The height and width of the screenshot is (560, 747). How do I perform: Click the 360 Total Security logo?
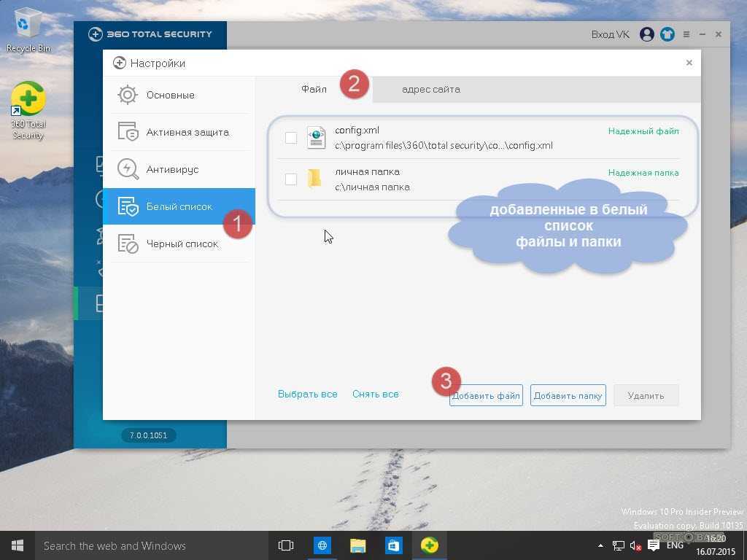click(x=150, y=34)
